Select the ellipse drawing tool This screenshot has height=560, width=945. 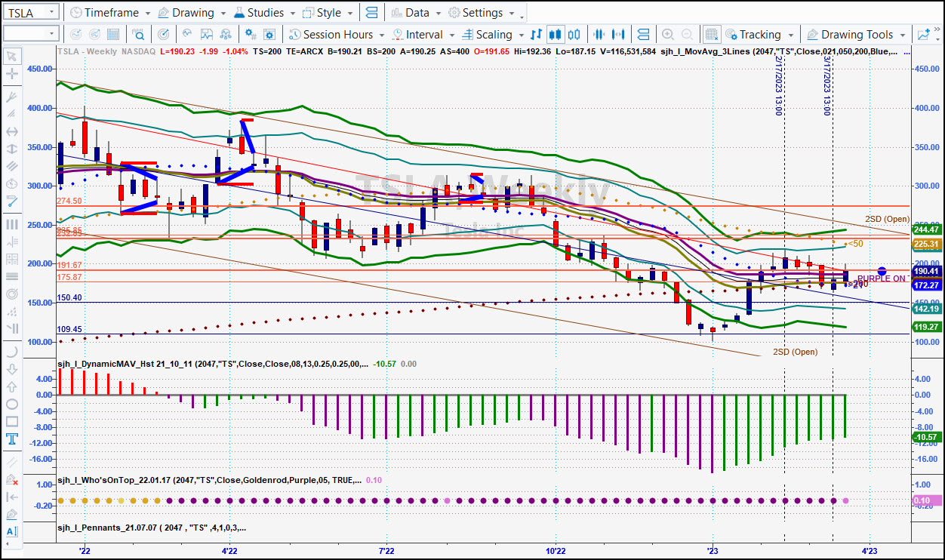(12, 405)
